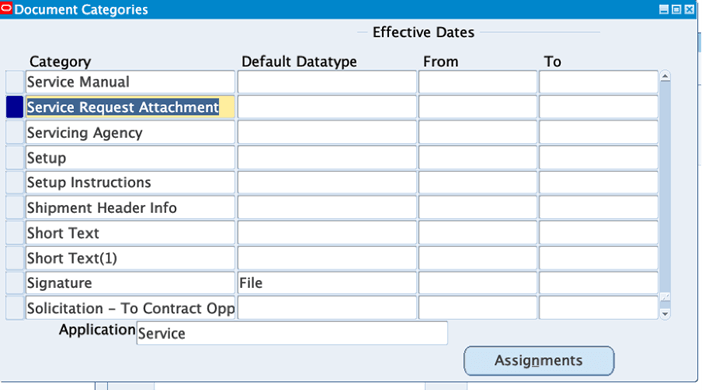Screen dimensions: 702x390
Task: Select the Shipment Header Info category
Action: [x=130, y=208]
